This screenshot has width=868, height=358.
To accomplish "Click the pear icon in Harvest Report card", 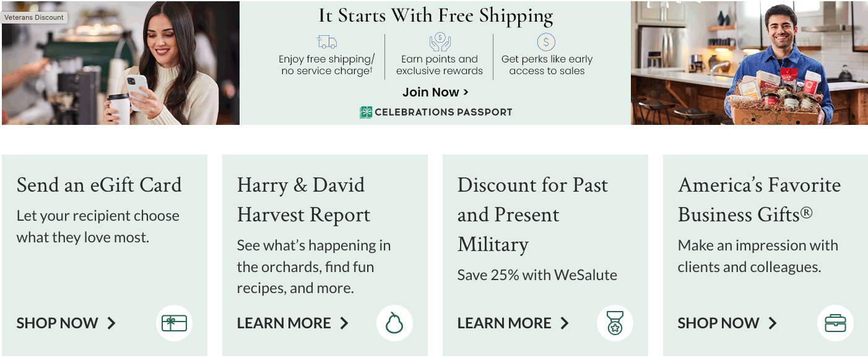I will [x=394, y=323].
